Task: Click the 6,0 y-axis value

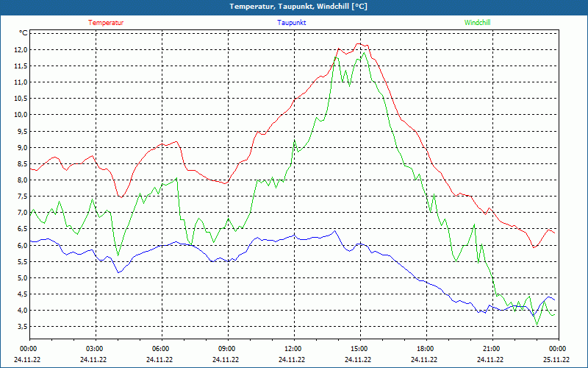Action: [23, 245]
